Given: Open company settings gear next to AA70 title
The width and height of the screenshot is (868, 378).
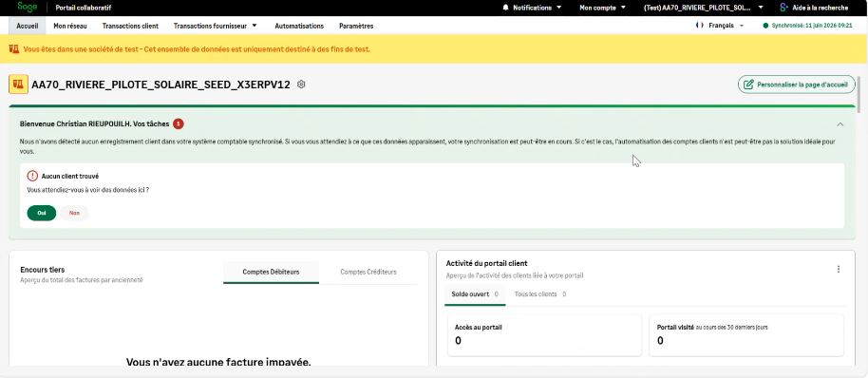Looking at the screenshot, I should point(301,85).
